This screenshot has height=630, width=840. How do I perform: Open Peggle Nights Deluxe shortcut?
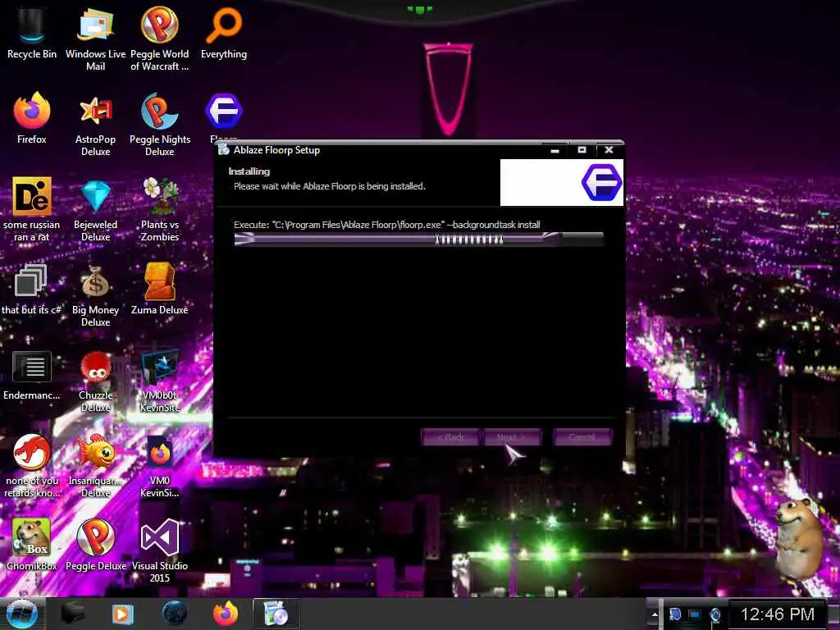(x=160, y=123)
